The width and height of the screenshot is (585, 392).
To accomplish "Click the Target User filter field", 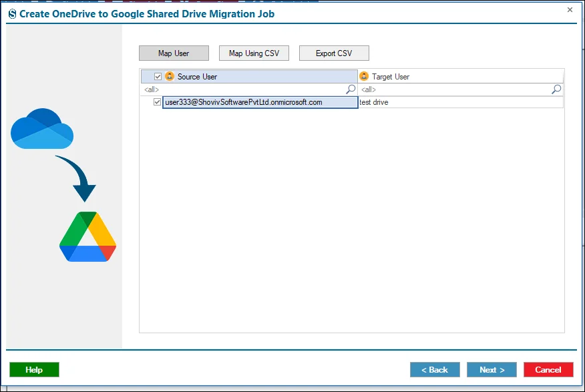I will point(455,89).
